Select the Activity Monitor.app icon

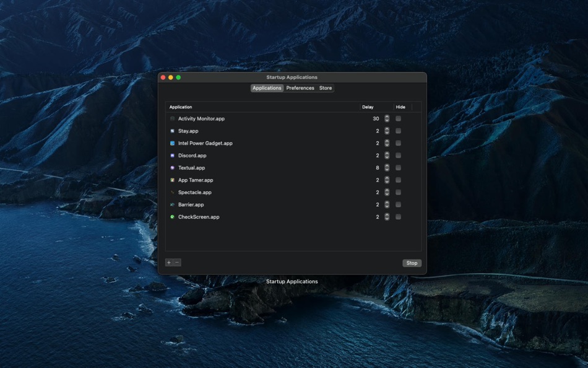[x=172, y=119]
